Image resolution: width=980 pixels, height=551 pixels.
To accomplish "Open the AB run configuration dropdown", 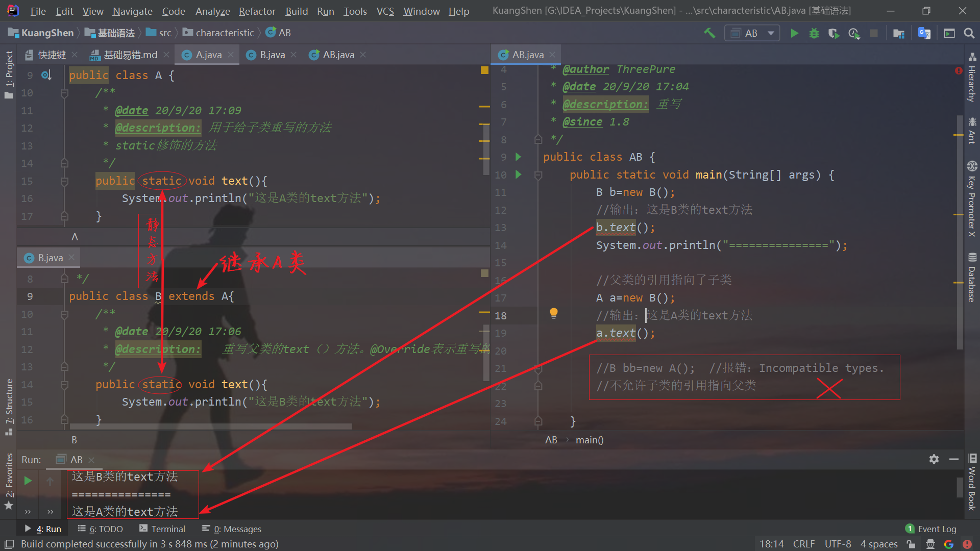I will point(752,33).
